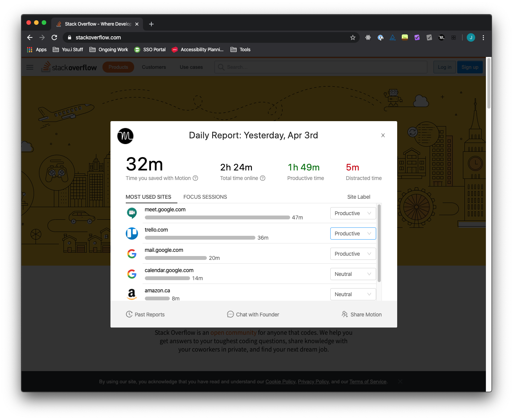Click the Trello site icon
Screen dimensions: 513x420
[132, 233]
